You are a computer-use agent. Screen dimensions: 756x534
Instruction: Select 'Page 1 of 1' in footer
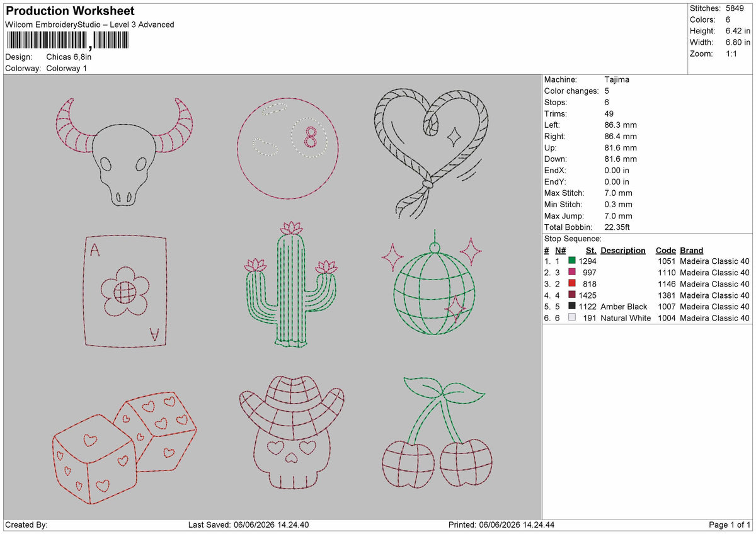point(730,525)
